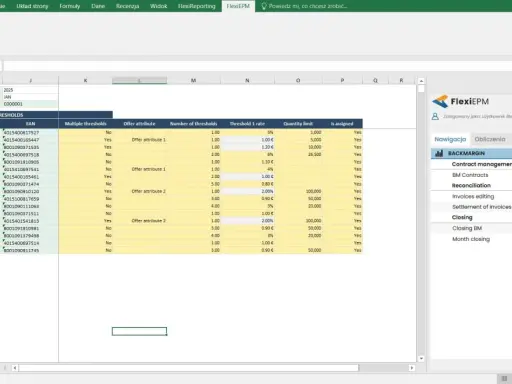This screenshot has width=512, height=384.
Task: Click the horizontal scrollbar right arrow
Action: click(x=412, y=368)
